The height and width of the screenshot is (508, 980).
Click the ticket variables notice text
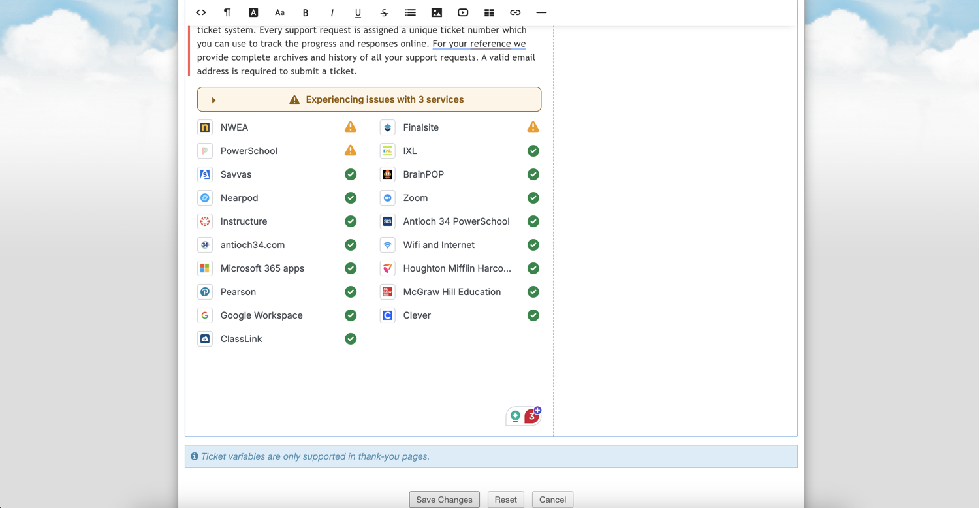(x=315, y=456)
